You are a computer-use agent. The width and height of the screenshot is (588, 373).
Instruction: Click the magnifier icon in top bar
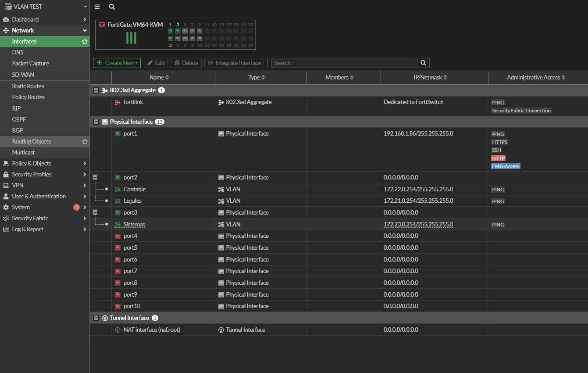112,7
